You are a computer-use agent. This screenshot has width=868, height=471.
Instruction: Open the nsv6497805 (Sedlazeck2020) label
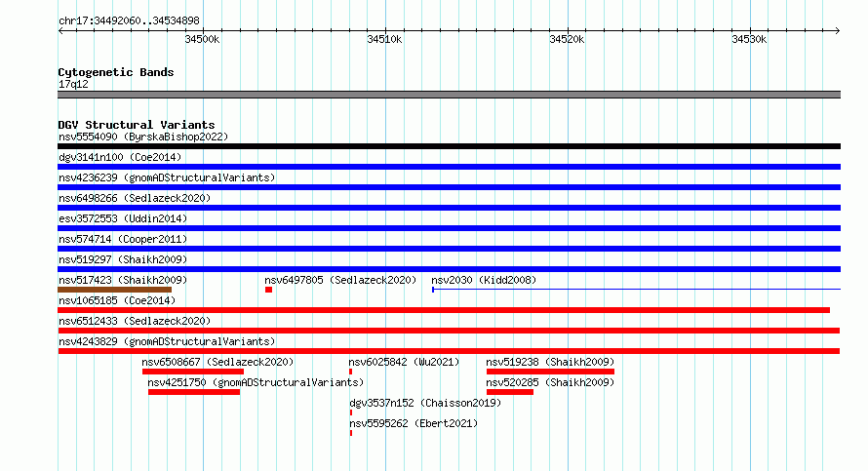pyautogui.click(x=340, y=280)
